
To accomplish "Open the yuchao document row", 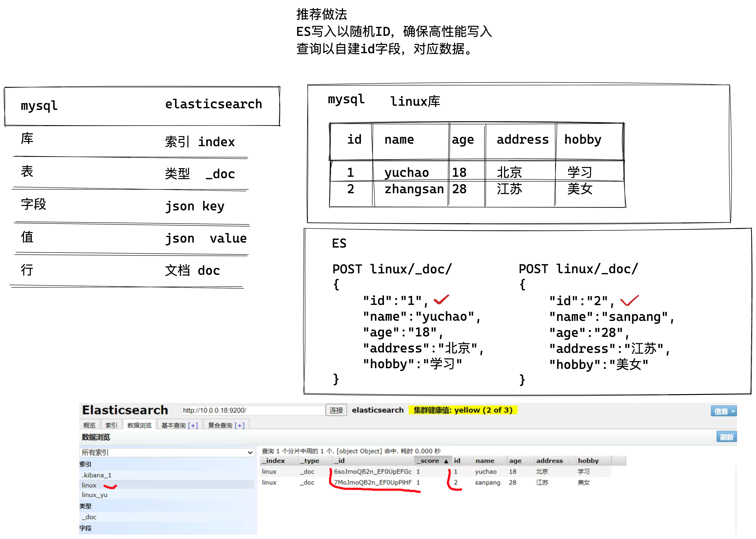I will (486, 472).
